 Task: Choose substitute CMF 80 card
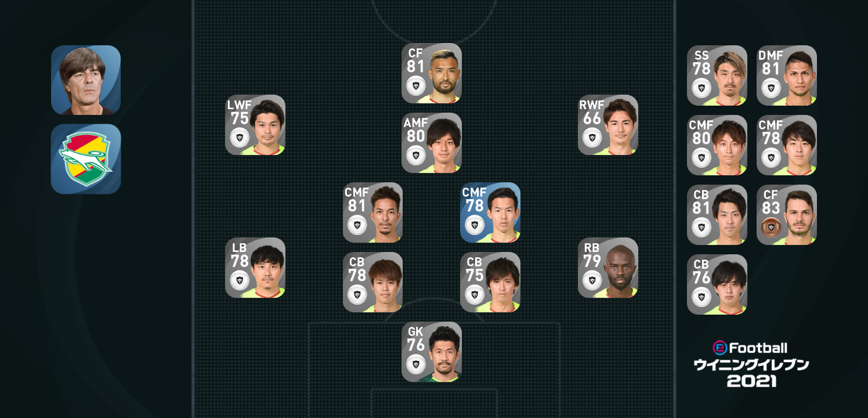tap(717, 145)
